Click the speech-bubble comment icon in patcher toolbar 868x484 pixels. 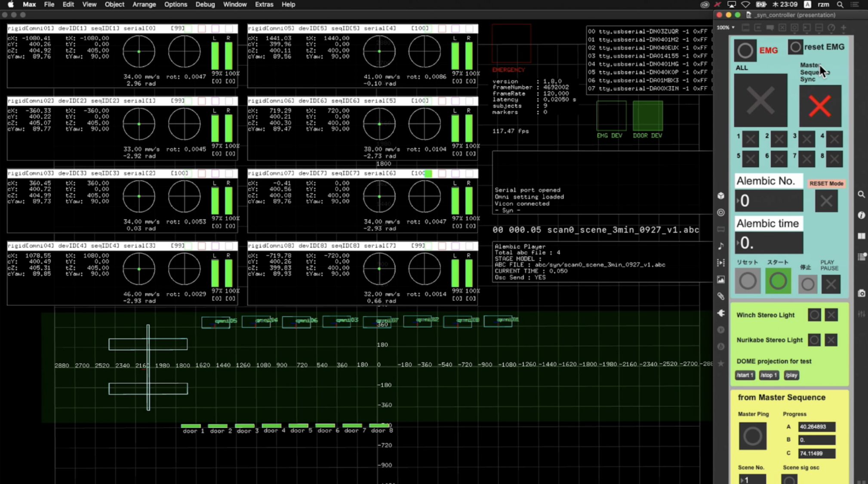pos(770,28)
